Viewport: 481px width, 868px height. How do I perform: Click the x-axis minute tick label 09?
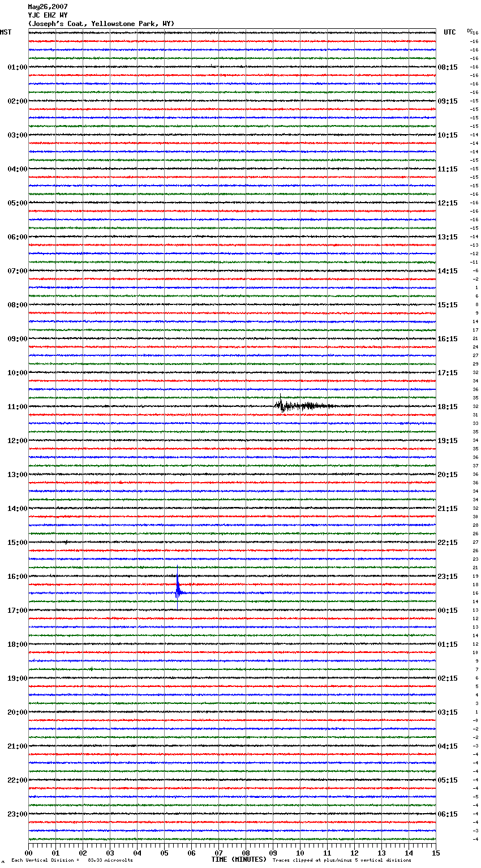[273, 853]
